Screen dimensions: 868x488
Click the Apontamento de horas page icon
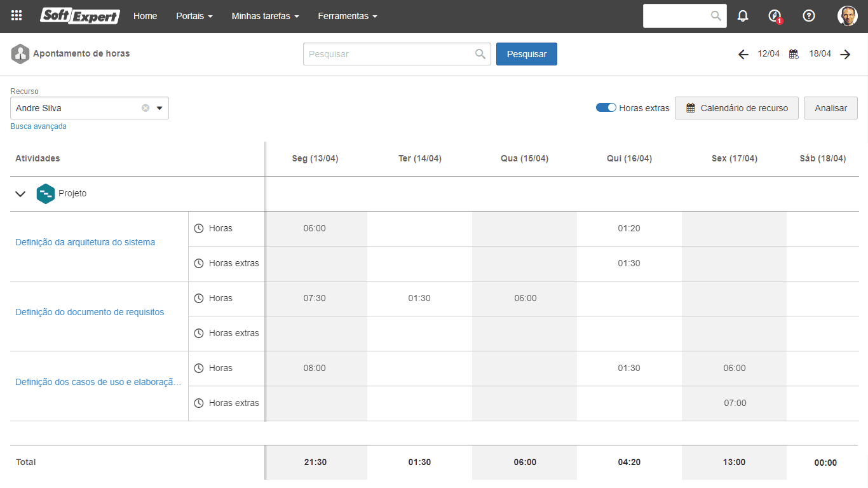click(x=20, y=54)
